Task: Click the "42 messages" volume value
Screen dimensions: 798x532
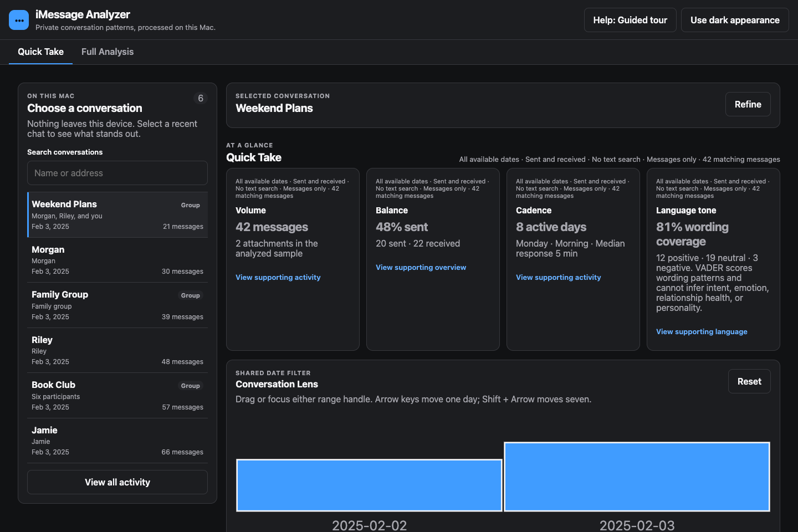Action: (x=272, y=227)
